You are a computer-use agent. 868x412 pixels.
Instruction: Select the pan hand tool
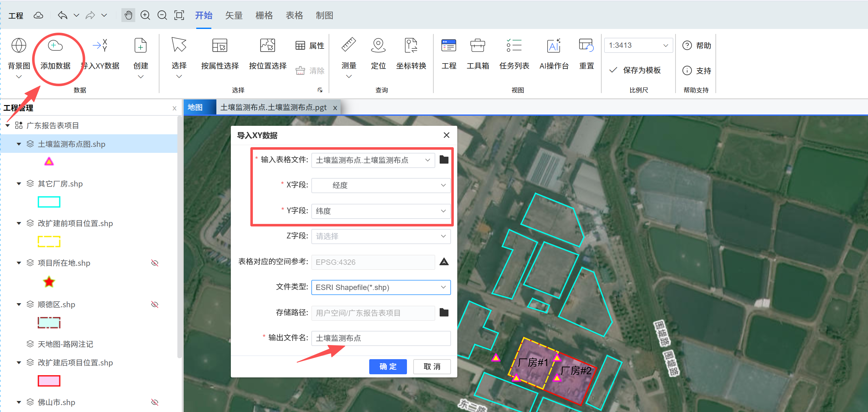(x=128, y=15)
